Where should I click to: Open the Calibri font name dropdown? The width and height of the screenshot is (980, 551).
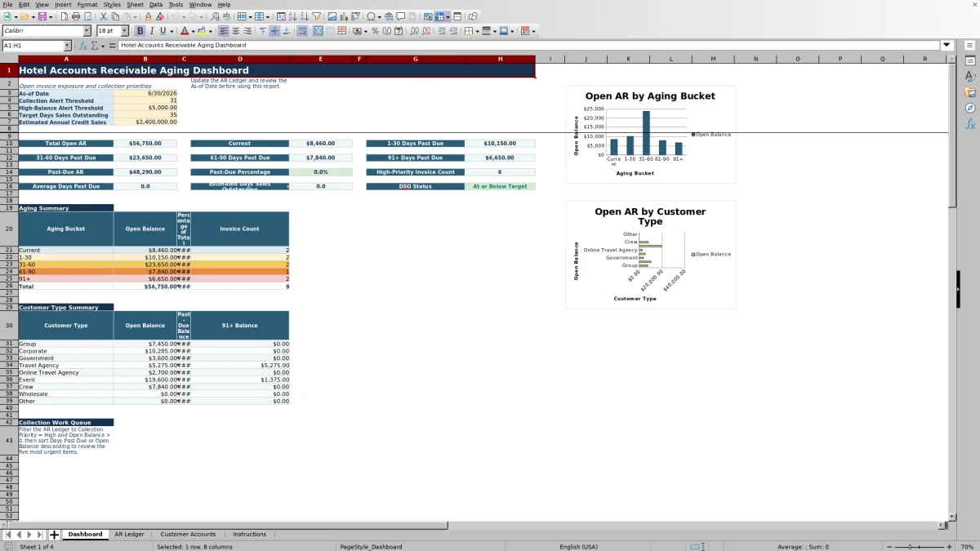pyautogui.click(x=87, y=31)
